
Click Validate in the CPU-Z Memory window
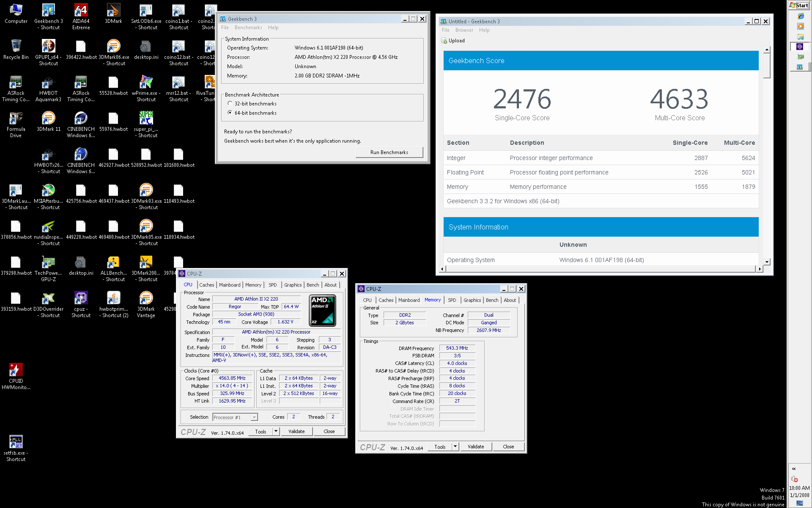[476, 447]
